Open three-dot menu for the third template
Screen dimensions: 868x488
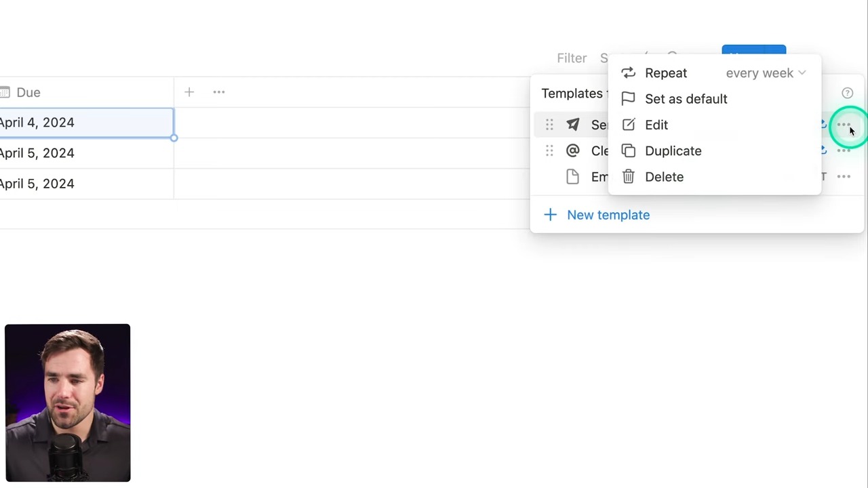click(x=844, y=177)
